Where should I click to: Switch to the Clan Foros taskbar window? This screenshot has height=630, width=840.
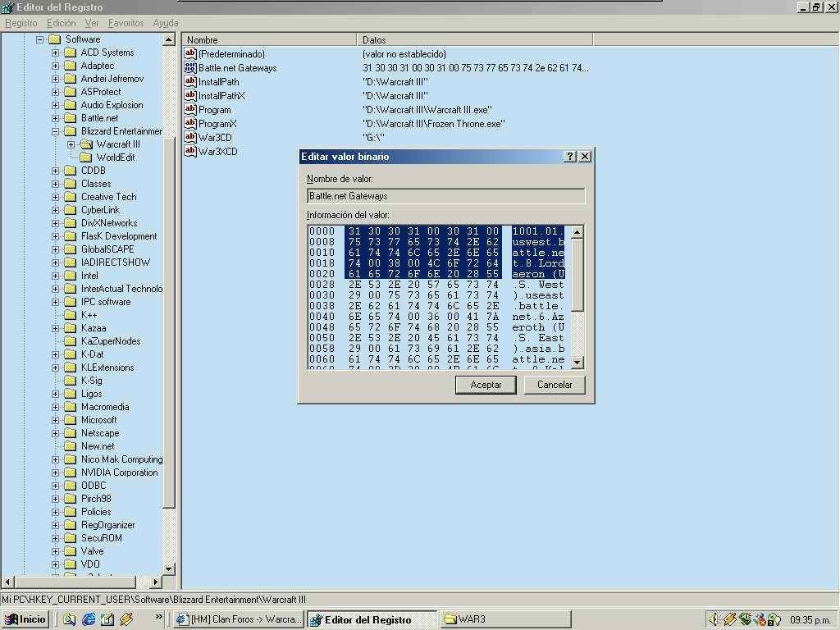click(x=240, y=619)
